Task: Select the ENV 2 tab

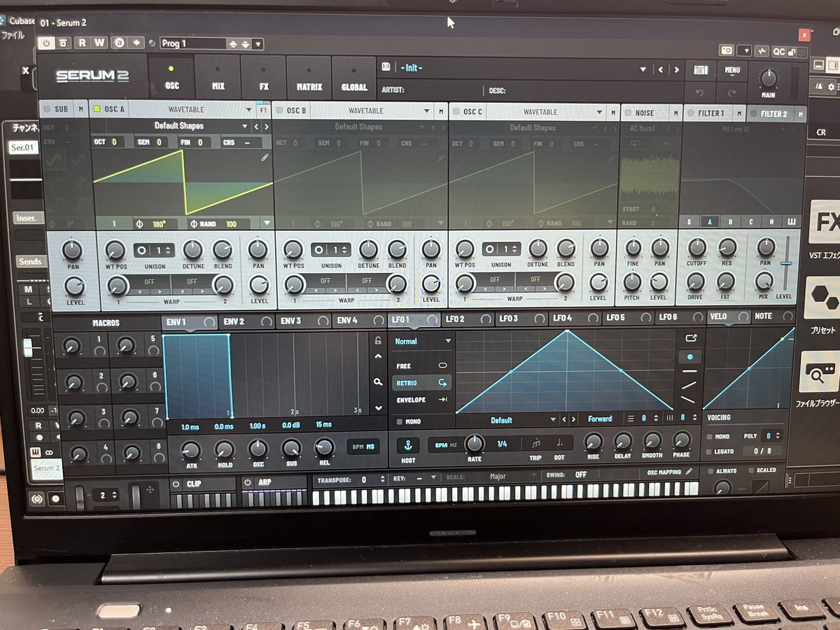Action: point(246,321)
